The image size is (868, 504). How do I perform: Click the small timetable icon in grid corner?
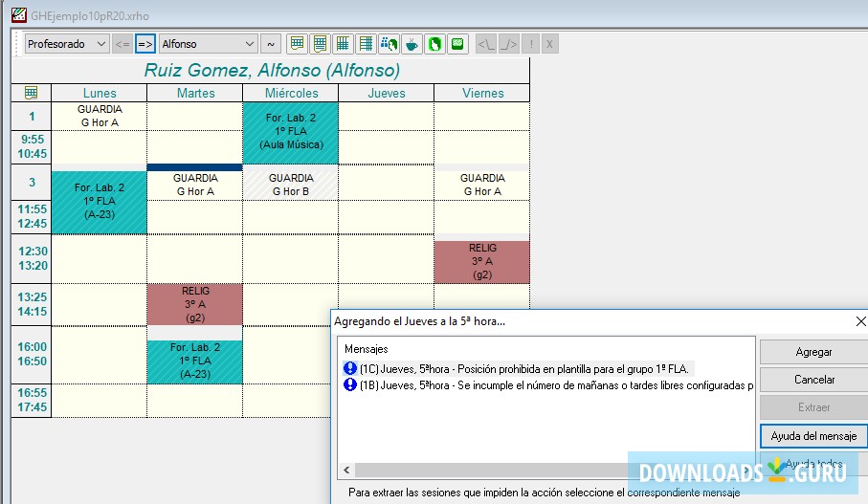(31, 93)
